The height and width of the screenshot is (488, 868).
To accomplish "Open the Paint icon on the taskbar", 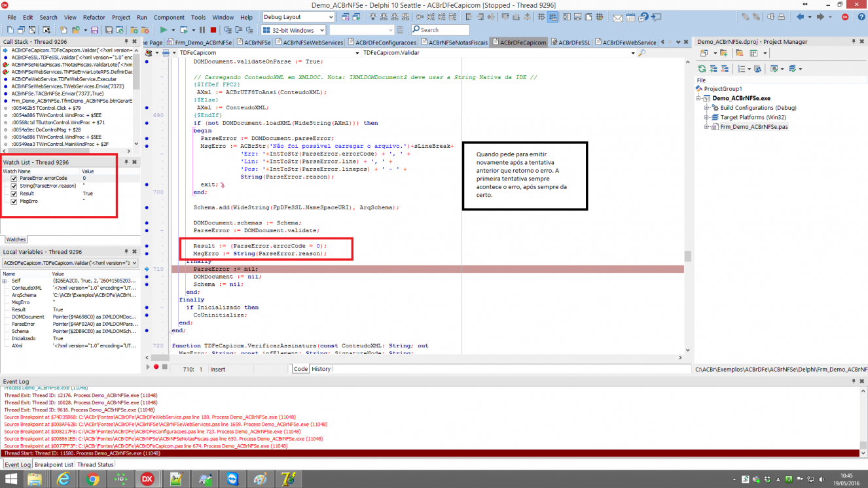I will click(261, 479).
